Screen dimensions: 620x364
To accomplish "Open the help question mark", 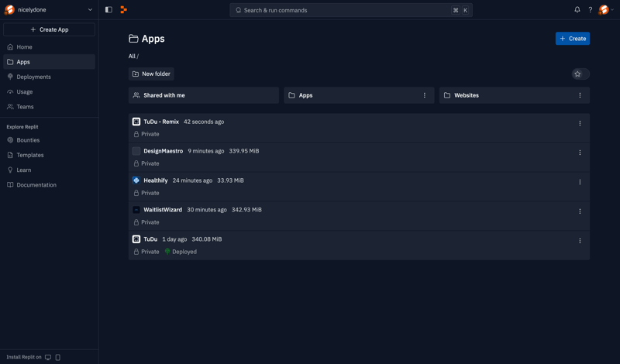I will click(x=591, y=10).
